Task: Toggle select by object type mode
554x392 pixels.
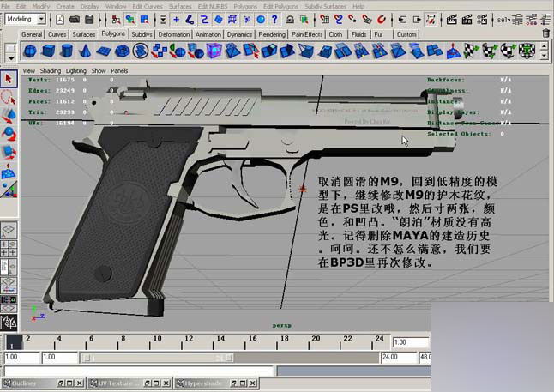Action: 130,20
